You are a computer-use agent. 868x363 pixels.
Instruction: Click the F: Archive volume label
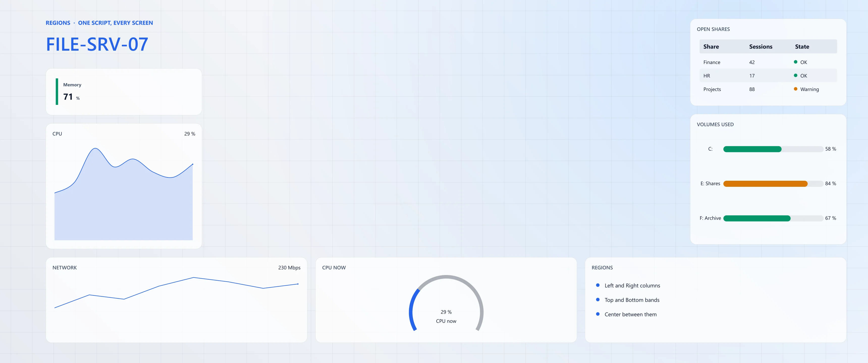pos(710,218)
